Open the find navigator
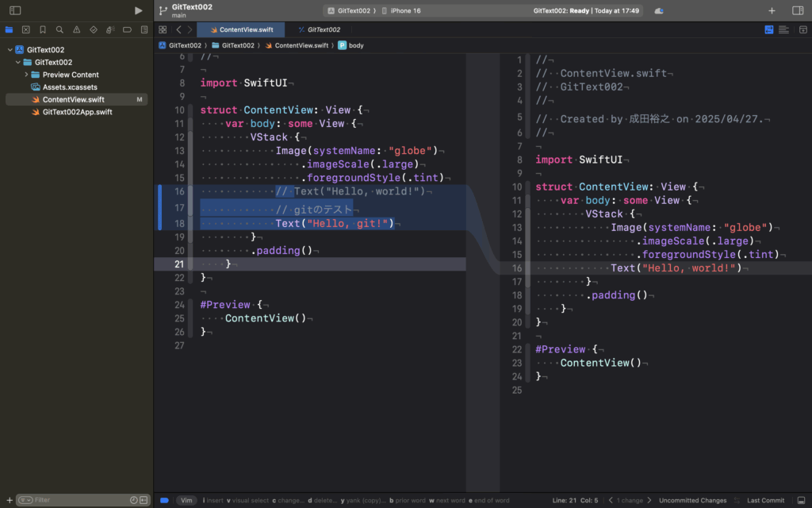 [x=59, y=29]
